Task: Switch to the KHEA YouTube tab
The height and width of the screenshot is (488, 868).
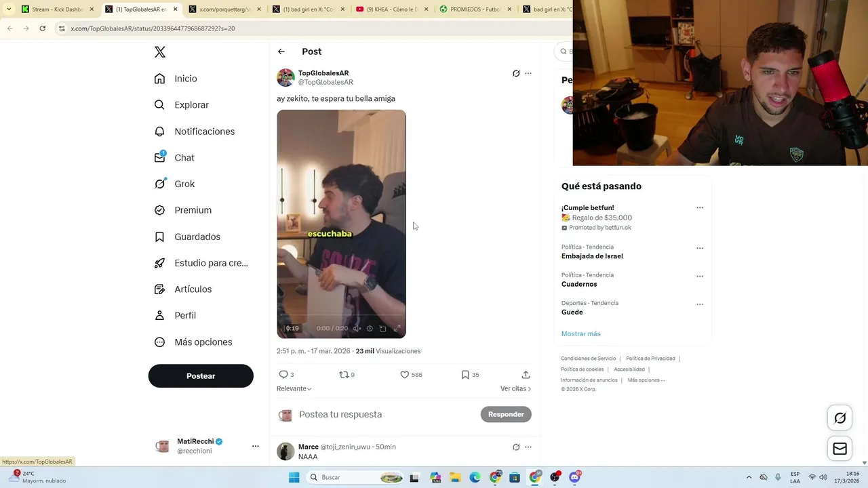Action: [390, 9]
